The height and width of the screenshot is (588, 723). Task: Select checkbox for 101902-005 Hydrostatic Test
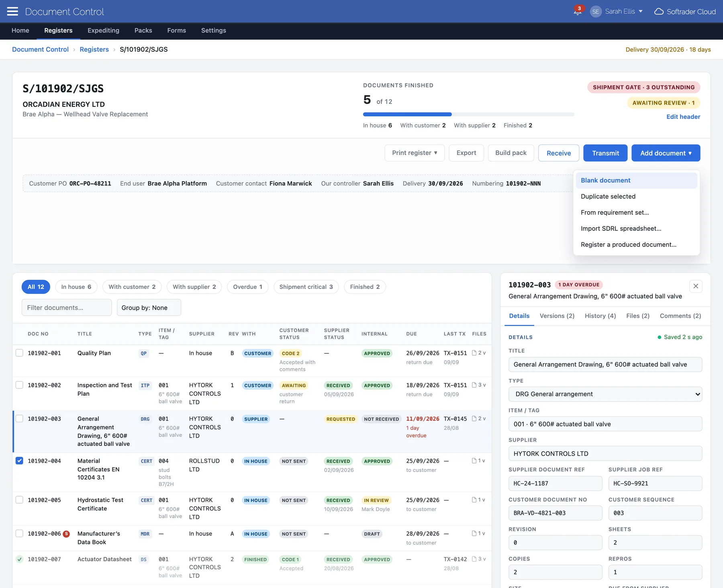[19, 500]
